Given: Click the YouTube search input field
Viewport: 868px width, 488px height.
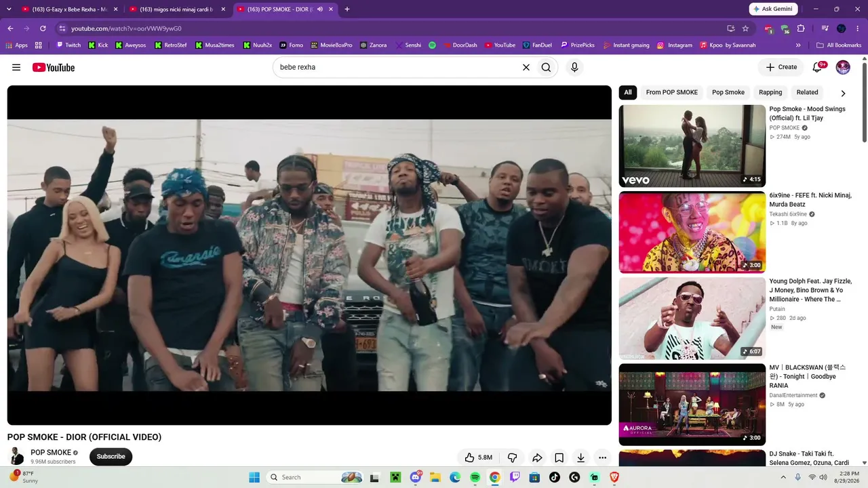Looking at the screenshot, I should [397, 67].
